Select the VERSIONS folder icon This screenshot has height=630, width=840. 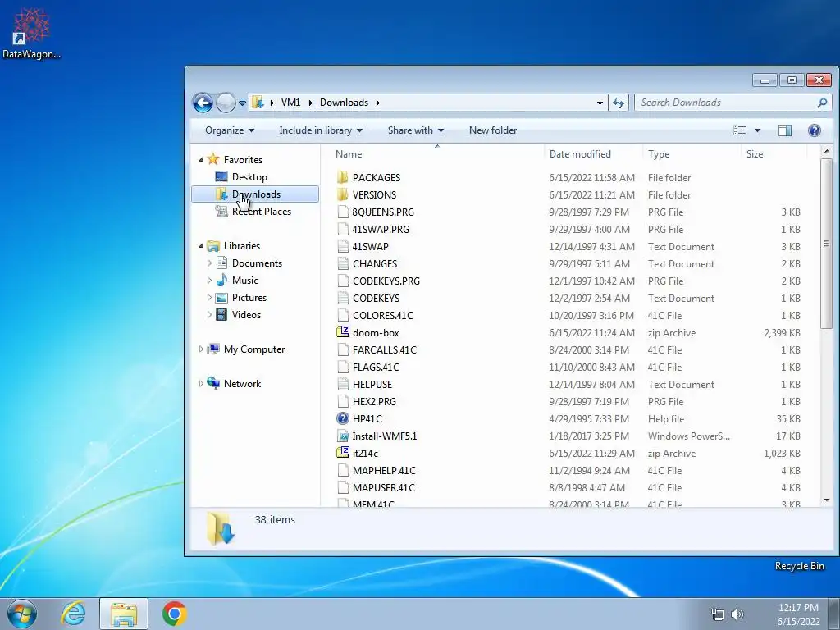click(343, 194)
